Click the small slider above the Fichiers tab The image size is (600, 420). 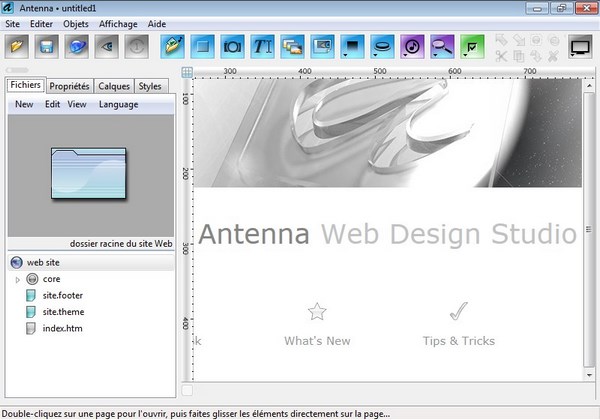[x=17, y=70]
